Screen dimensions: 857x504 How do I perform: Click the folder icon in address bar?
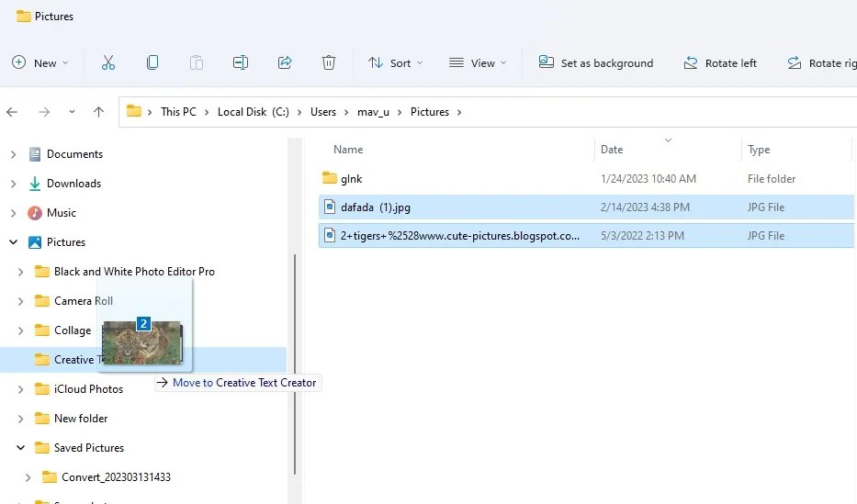point(134,111)
